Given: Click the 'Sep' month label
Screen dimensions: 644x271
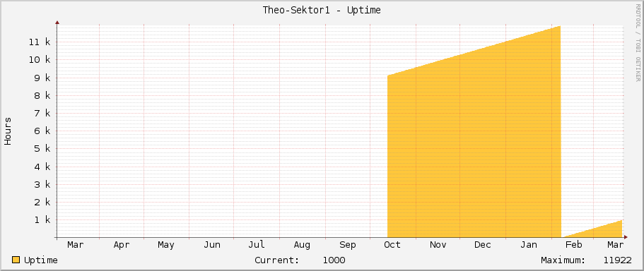Looking at the screenshot, I should point(348,245).
